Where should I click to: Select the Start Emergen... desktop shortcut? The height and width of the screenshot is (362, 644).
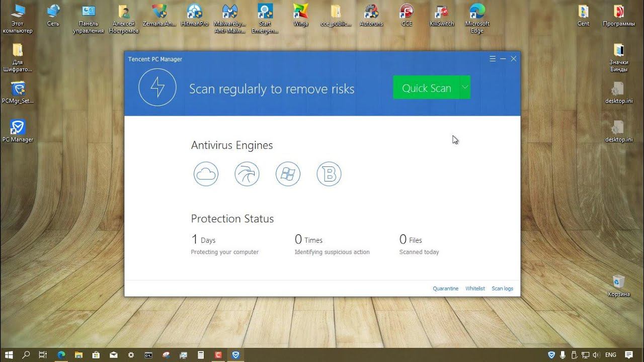pyautogui.click(x=265, y=19)
